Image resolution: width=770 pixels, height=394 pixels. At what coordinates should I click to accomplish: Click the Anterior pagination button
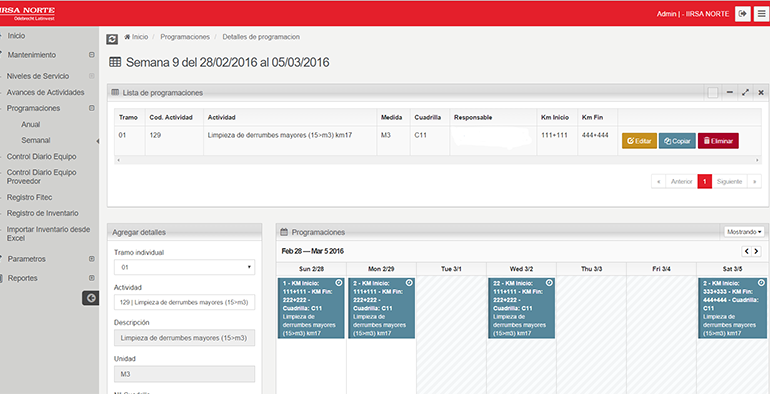(x=682, y=181)
